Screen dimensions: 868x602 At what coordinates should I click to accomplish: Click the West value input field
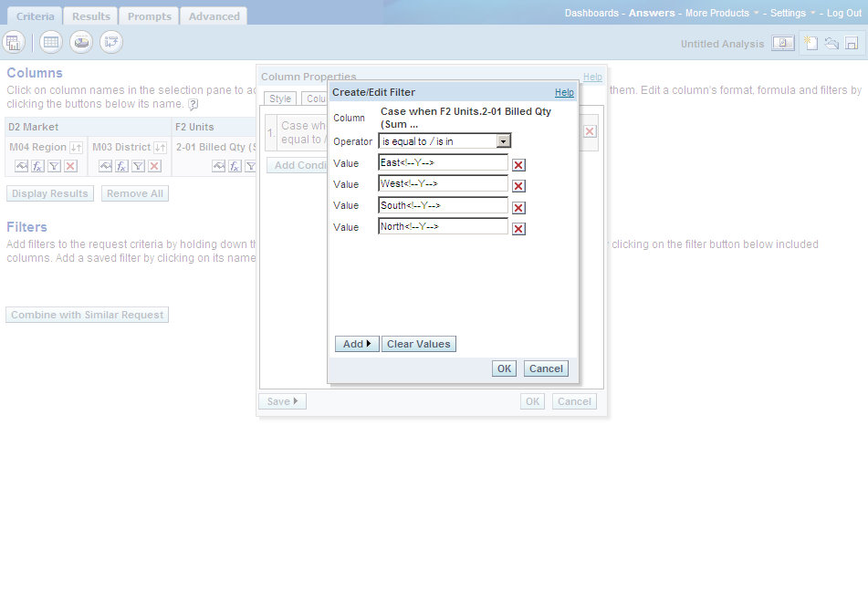tap(443, 184)
